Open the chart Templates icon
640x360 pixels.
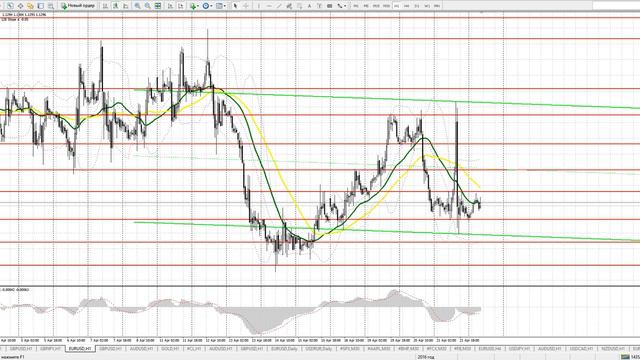[x=219, y=6]
